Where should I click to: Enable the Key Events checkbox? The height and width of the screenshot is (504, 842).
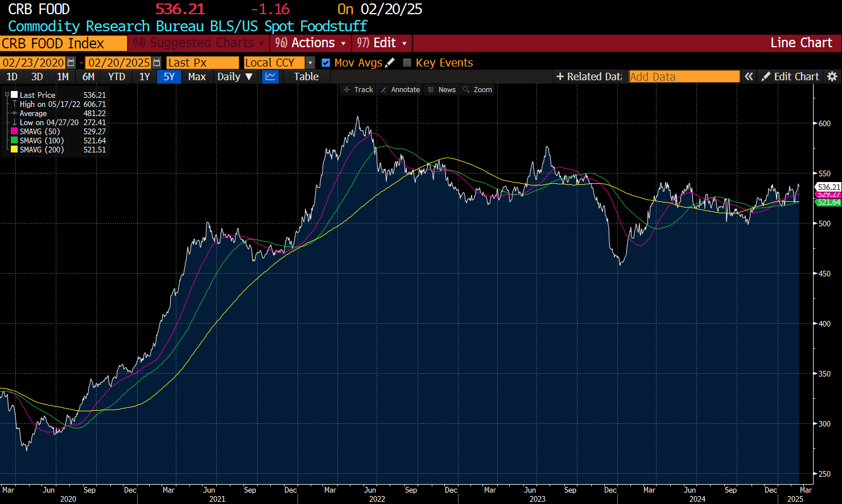407,63
